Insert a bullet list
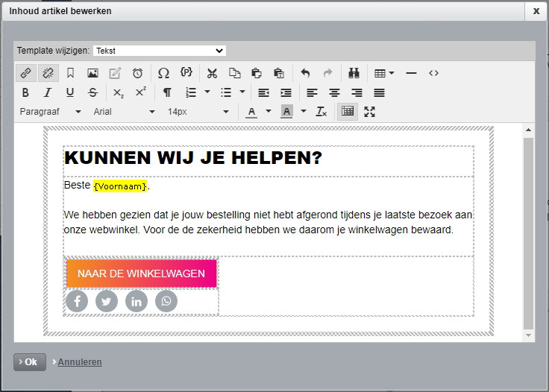 pos(226,92)
